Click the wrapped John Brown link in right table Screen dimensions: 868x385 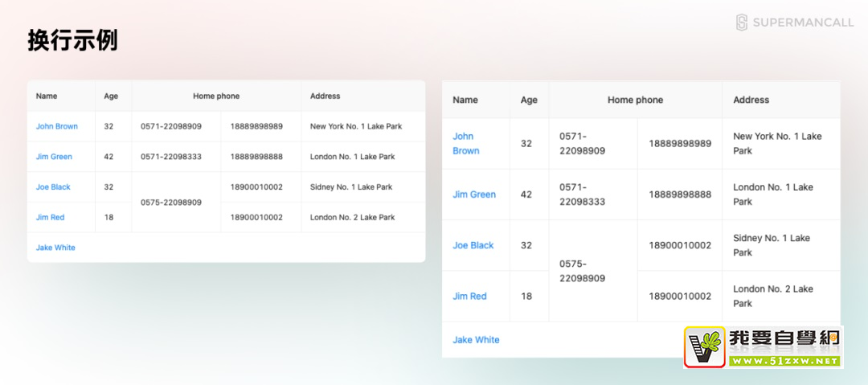pyautogui.click(x=465, y=143)
